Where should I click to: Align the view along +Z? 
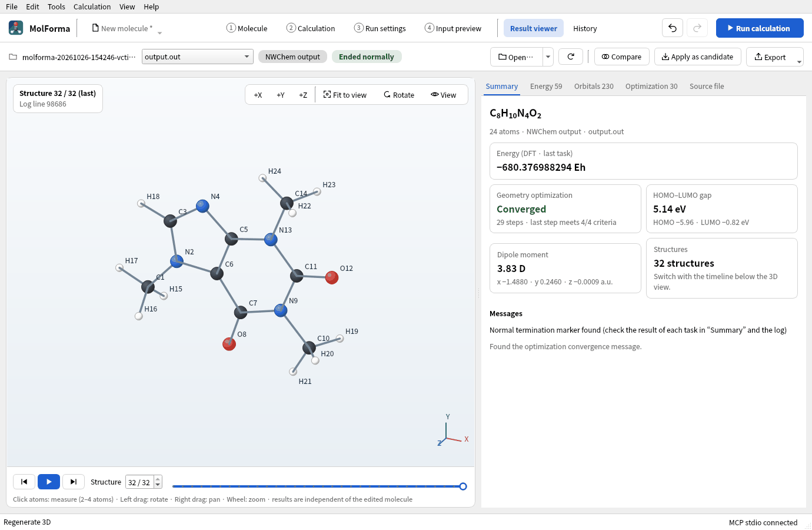[x=303, y=95]
